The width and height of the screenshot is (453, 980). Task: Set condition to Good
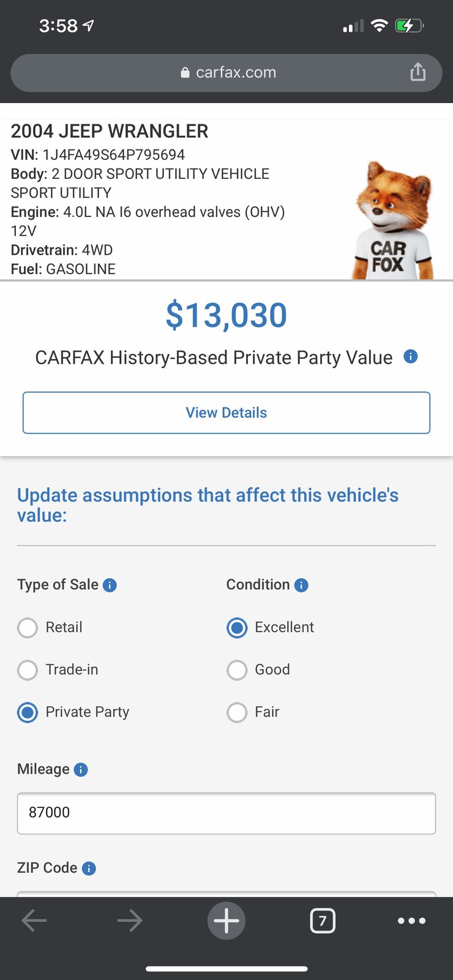click(237, 670)
